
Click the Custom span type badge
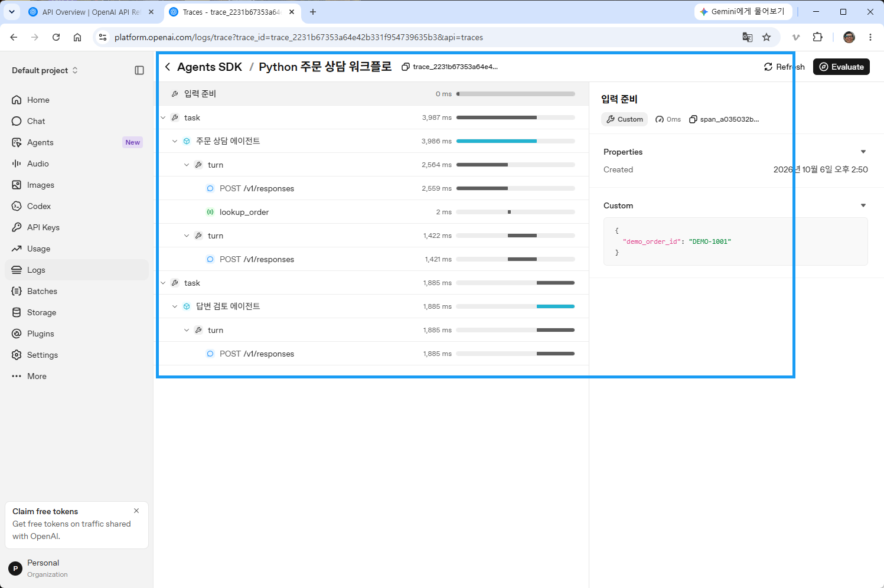coord(624,119)
